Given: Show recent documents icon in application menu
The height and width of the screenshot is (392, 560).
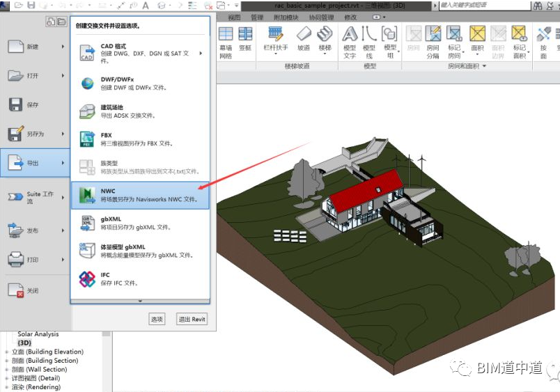Looking at the screenshot, I should [x=51, y=22].
